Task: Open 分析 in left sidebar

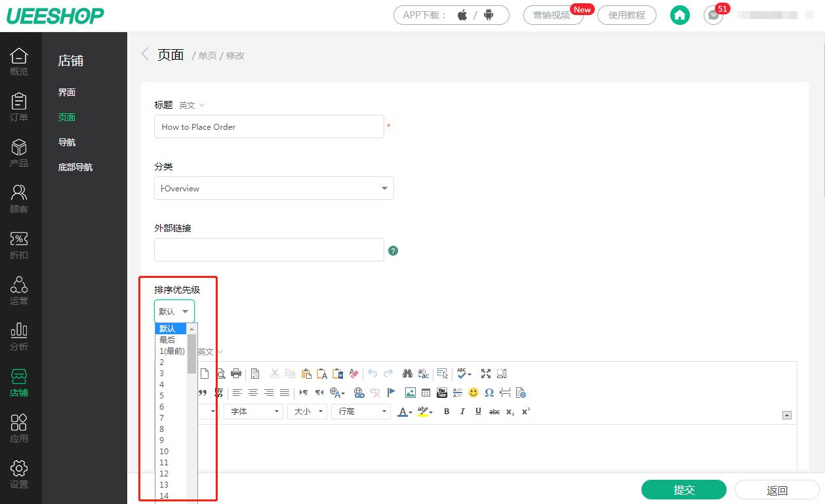Action: [x=19, y=338]
